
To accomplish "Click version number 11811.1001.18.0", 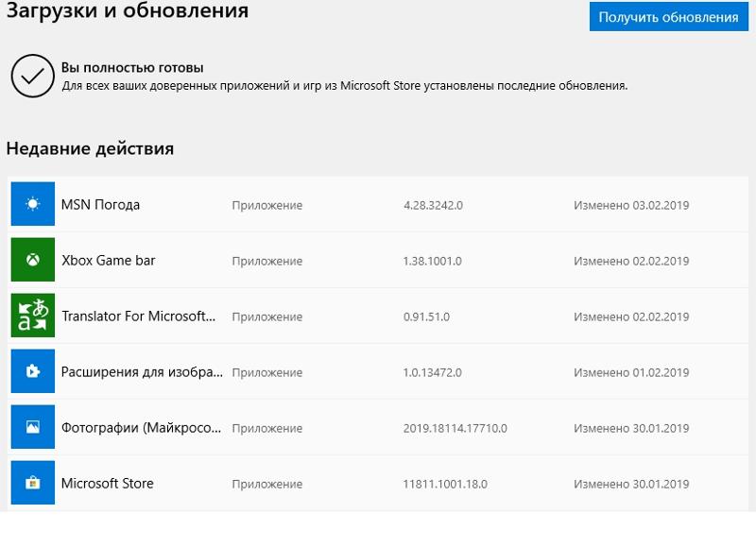I will (445, 484).
